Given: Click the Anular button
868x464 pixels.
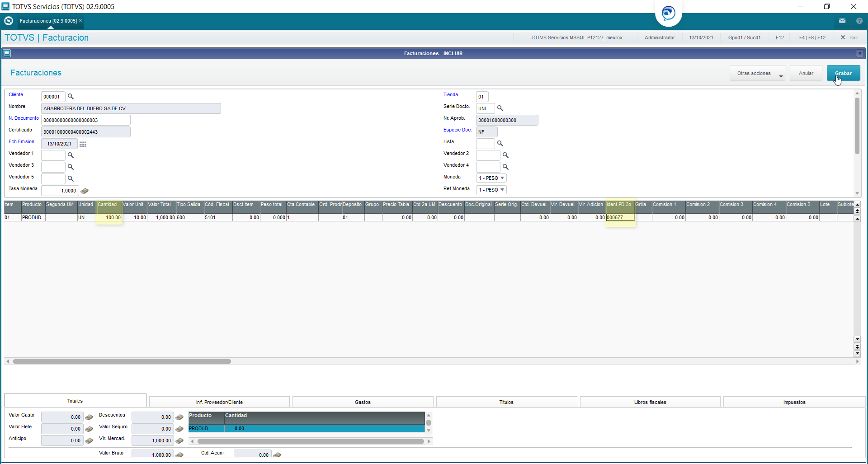Looking at the screenshot, I should click(x=806, y=73).
